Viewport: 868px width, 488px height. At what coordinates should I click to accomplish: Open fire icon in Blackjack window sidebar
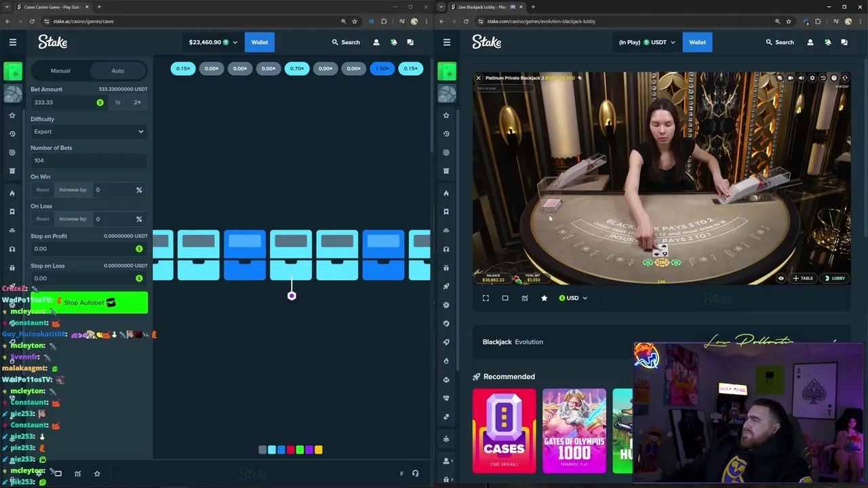[x=446, y=193]
